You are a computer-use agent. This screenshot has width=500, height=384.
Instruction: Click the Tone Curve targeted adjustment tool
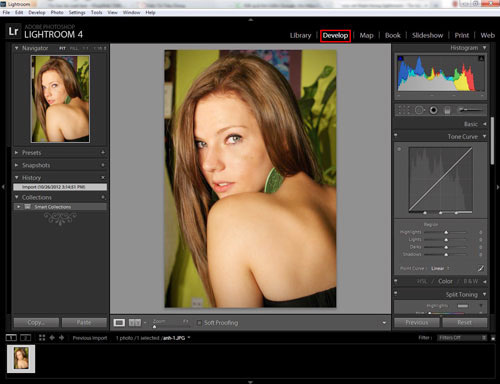tap(399, 149)
